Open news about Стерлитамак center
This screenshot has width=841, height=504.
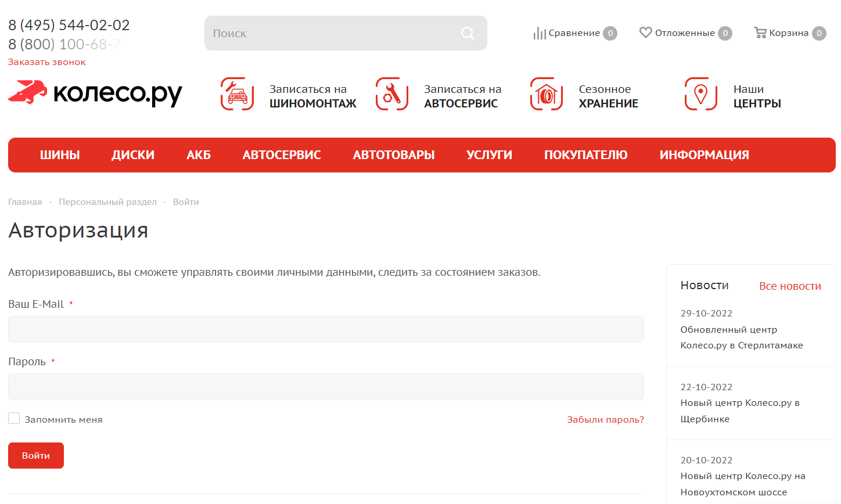click(742, 337)
